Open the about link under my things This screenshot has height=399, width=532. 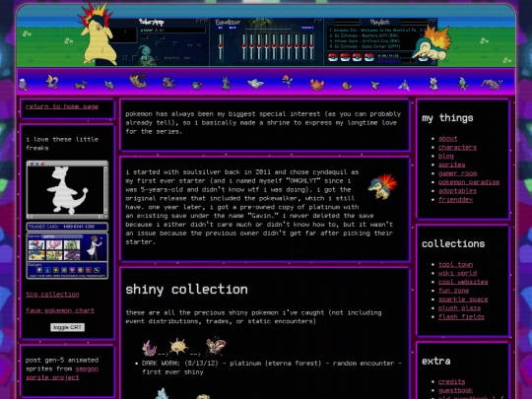point(448,139)
